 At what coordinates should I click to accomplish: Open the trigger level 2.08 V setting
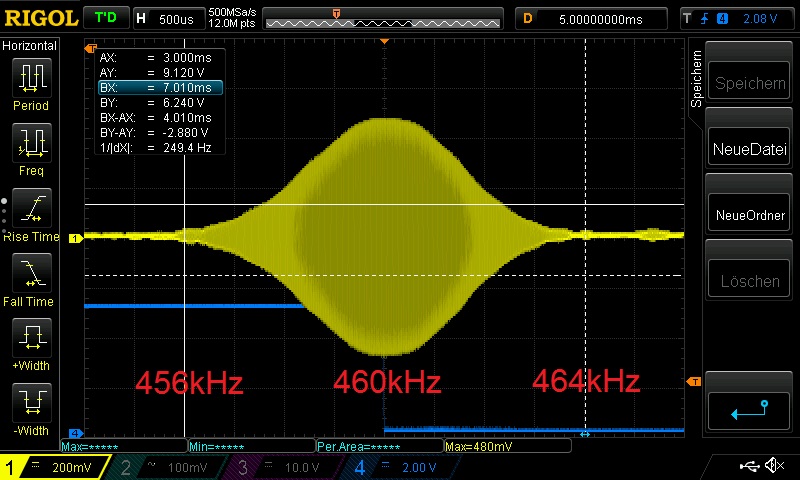click(738, 19)
